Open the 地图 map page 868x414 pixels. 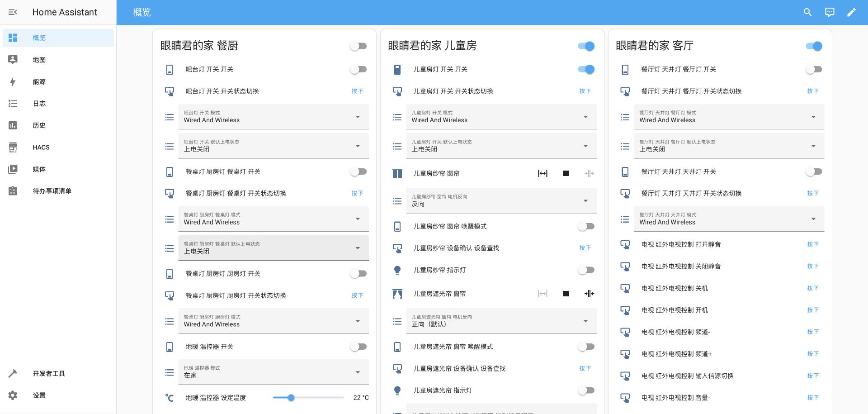click(x=58, y=60)
